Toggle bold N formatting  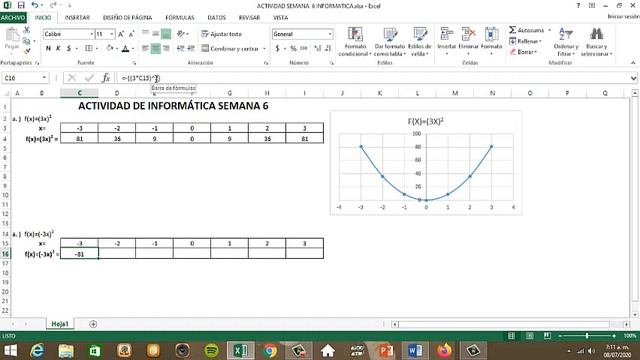(48, 49)
